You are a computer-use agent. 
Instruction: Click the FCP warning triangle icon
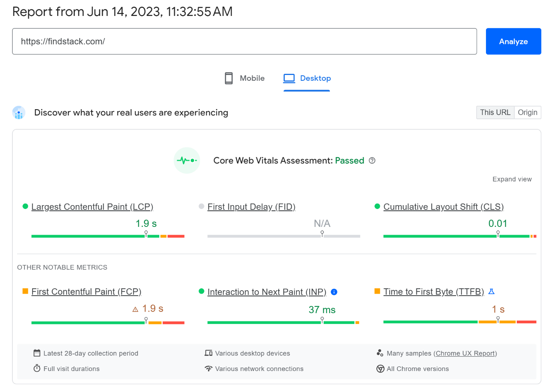pos(135,309)
